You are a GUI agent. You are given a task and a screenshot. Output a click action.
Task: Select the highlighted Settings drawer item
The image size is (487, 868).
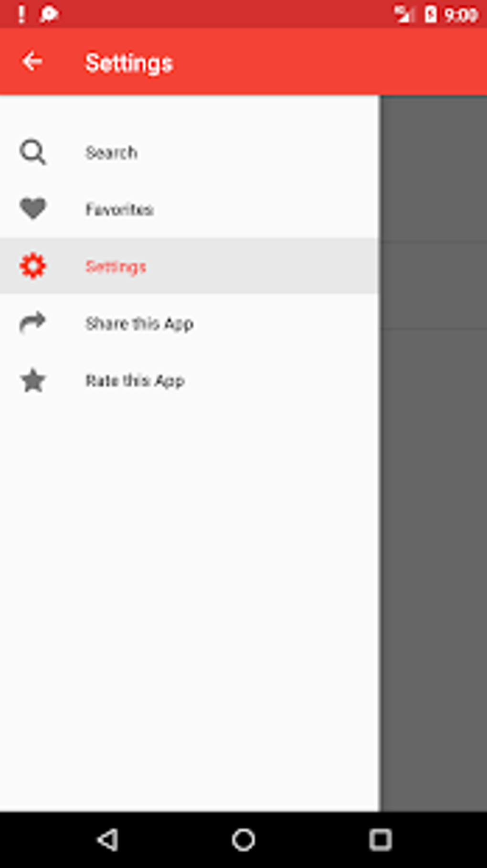click(190, 266)
